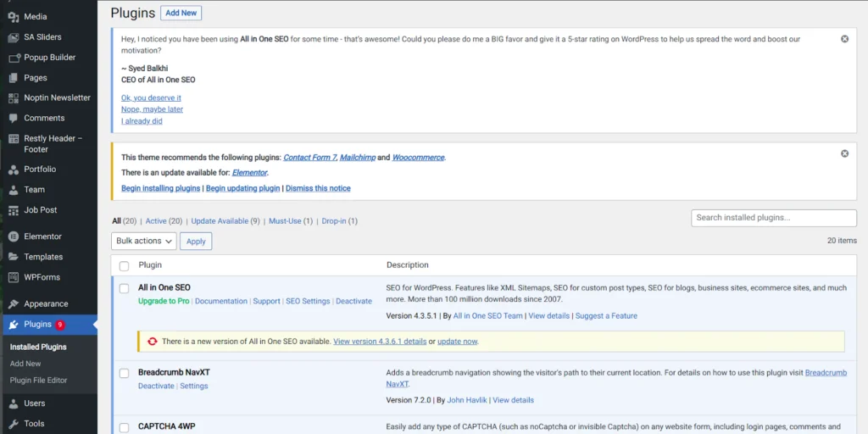Open the Woocommerce recommended plugin link
This screenshot has height=434, width=868.
418,157
